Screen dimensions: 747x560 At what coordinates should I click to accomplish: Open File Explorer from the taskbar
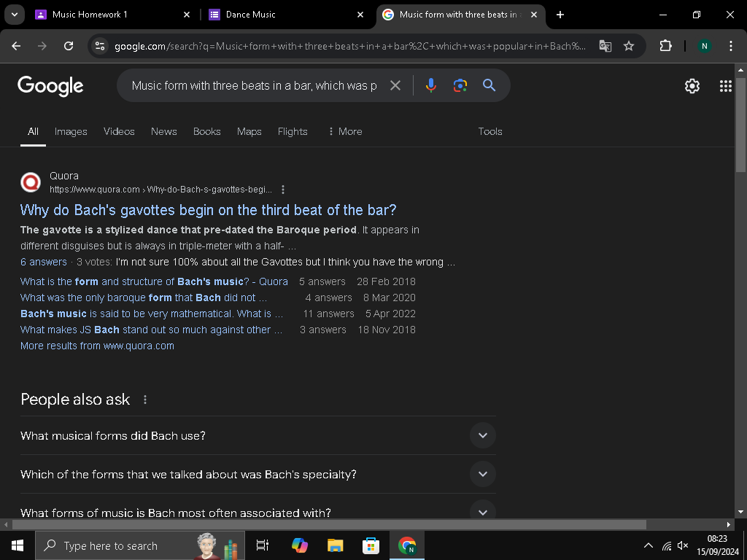(x=336, y=545)
